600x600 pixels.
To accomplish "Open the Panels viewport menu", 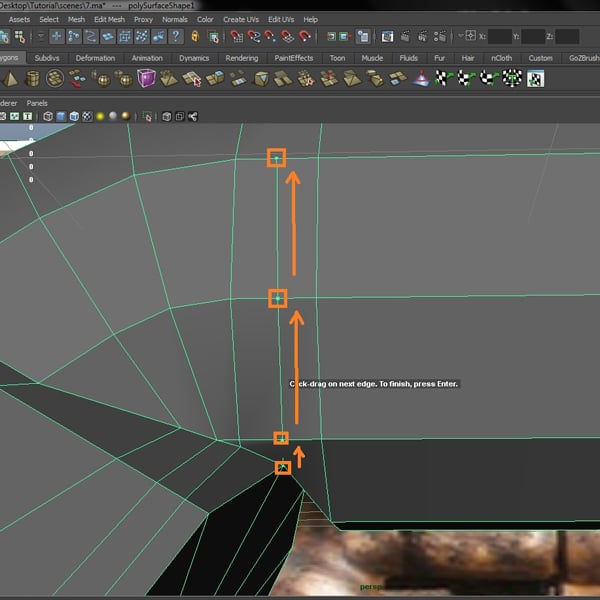I will tap(37, 103).
